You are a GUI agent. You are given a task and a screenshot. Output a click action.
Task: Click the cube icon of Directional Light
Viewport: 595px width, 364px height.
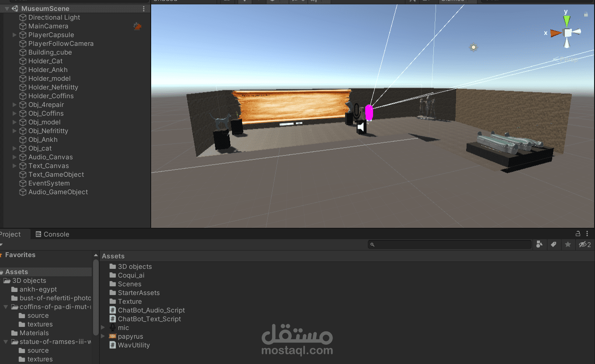point(23,17)
